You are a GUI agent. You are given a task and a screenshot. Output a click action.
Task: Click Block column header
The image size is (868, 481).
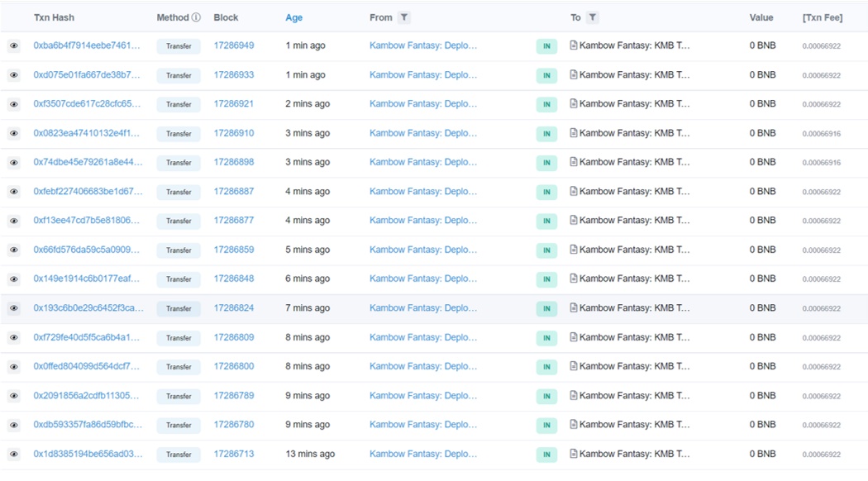(x=226, y=17)
